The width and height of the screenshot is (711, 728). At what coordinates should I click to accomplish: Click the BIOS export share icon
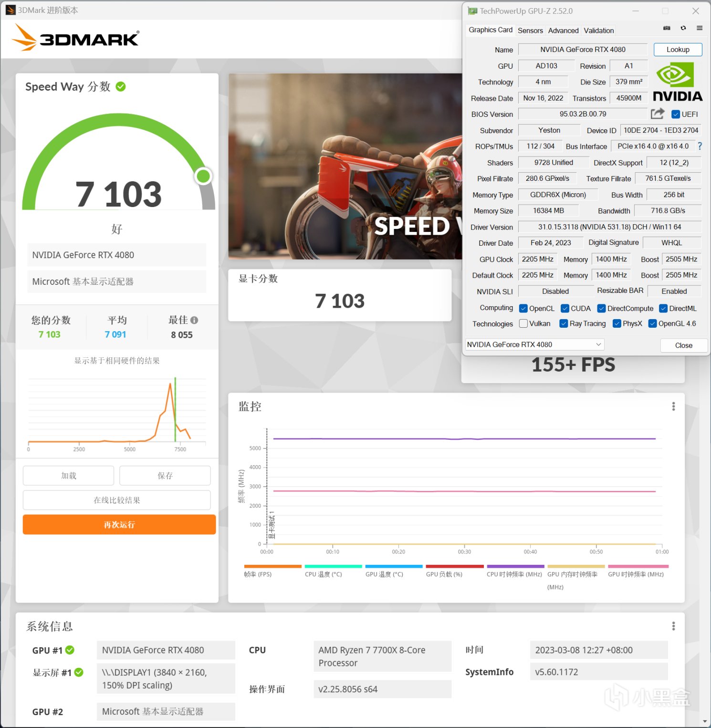tap(658, 114)
